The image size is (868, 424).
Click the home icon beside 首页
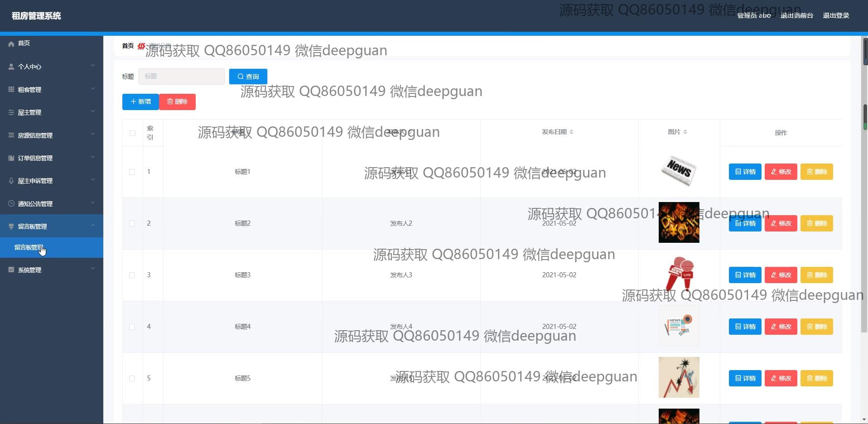(x=11, y=43)
